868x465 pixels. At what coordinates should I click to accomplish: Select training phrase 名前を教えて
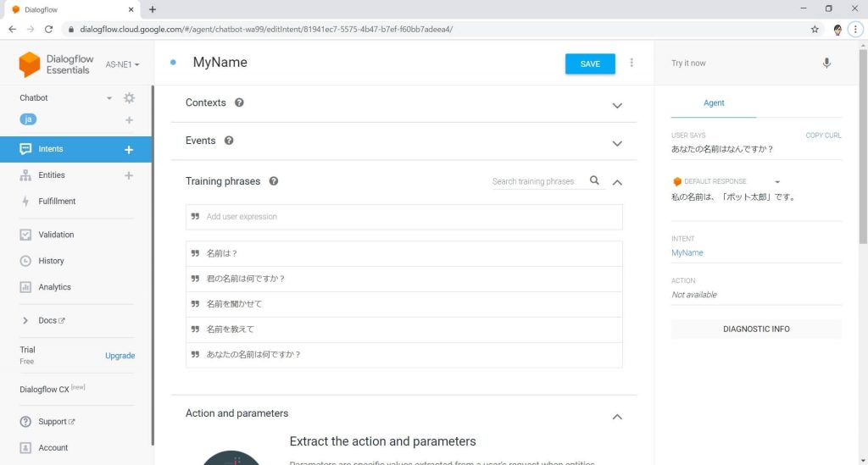tap(404, 329)
